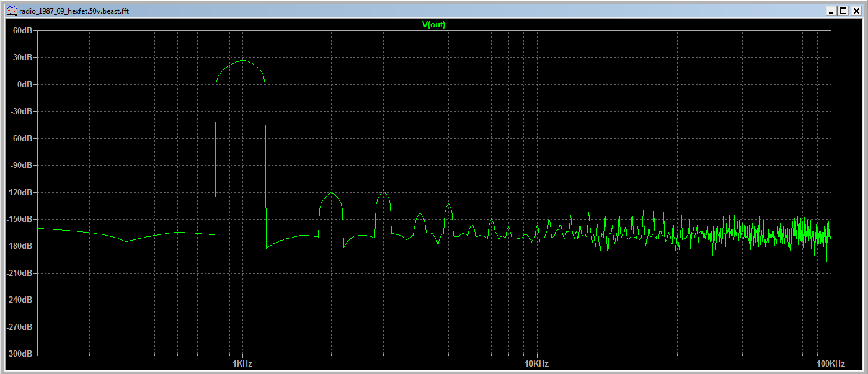
Task: Minimize the FFT plot window
Action: tap(831, 11)
